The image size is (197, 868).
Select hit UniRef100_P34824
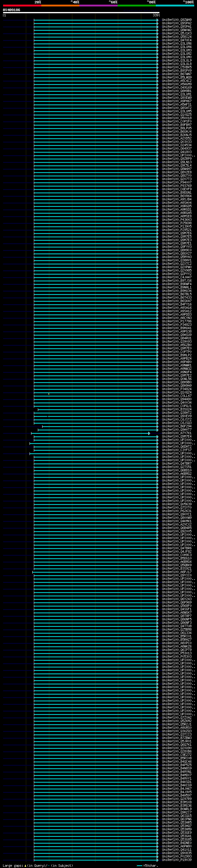177,389
